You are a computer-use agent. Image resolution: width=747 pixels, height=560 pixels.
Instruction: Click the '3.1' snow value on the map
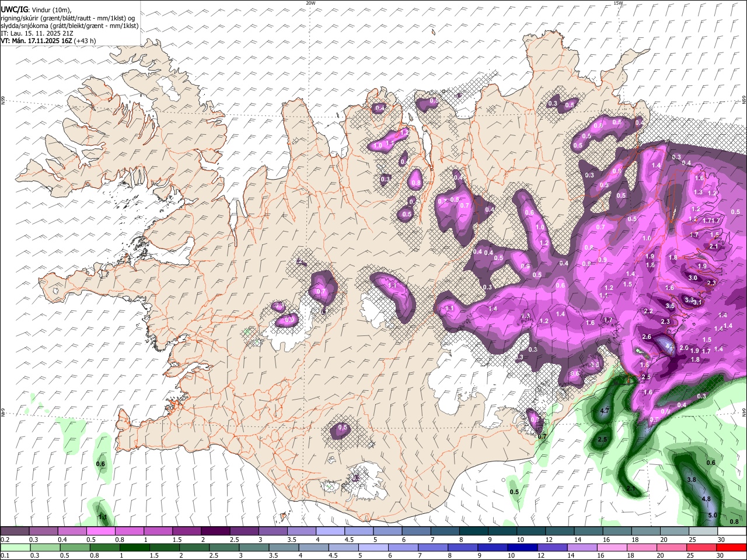coord(697,302)
